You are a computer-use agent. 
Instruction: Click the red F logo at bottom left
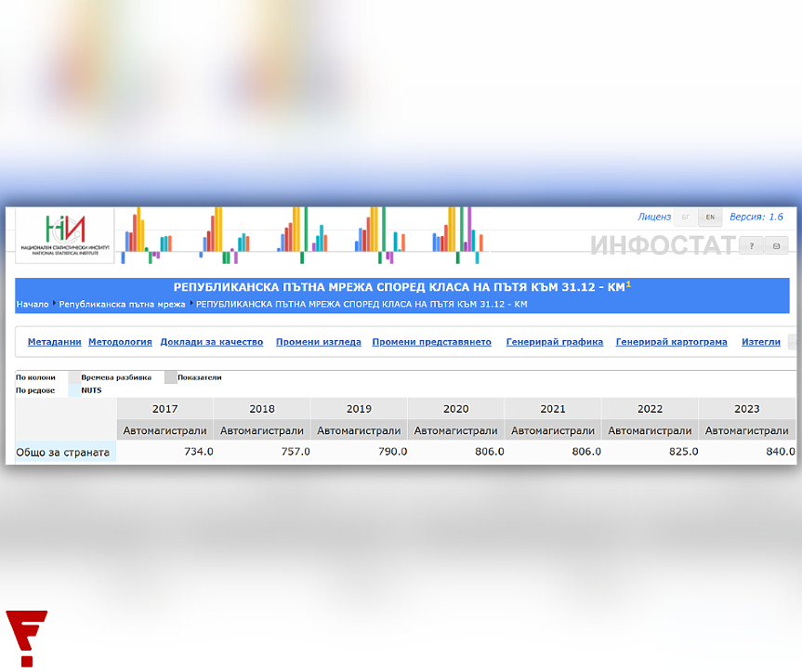(x=26, y=637)
